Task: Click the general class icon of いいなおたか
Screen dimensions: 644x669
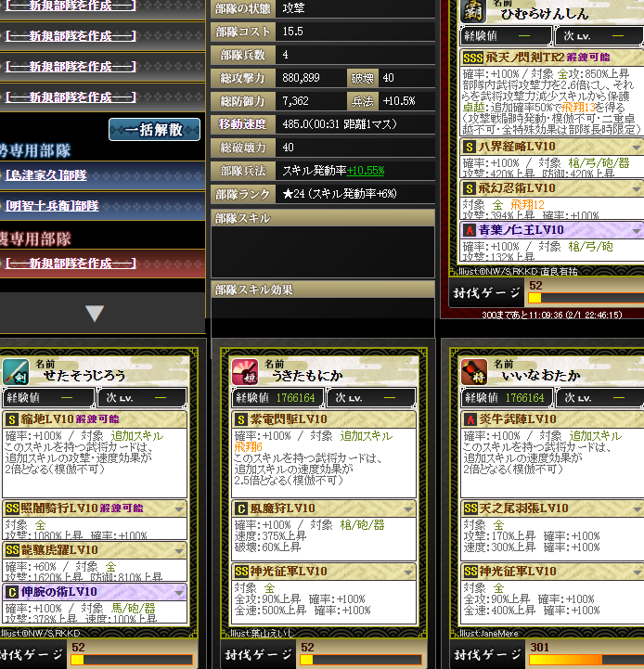Action: coord(473,372)
